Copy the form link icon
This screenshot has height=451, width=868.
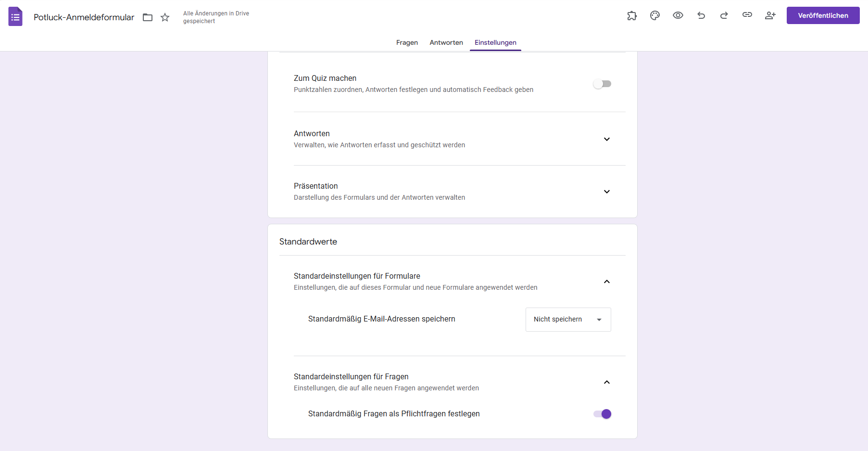pyautogui.click(x=747, y=15)
